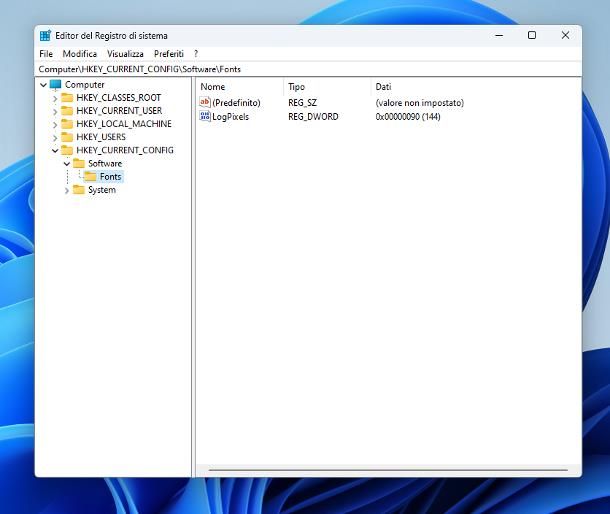
Task: Select the LogPixels value name
Action: tap(230, 116)
